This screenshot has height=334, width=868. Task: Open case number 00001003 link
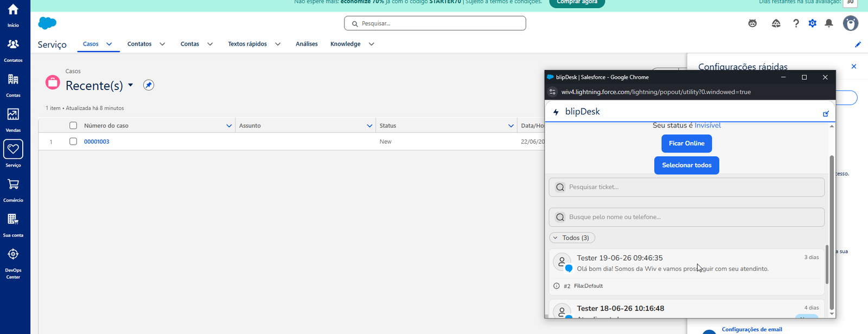coord(97,142)
